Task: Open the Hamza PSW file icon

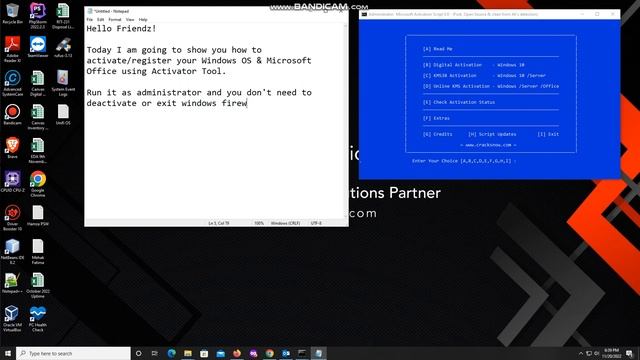Action: 38,216
